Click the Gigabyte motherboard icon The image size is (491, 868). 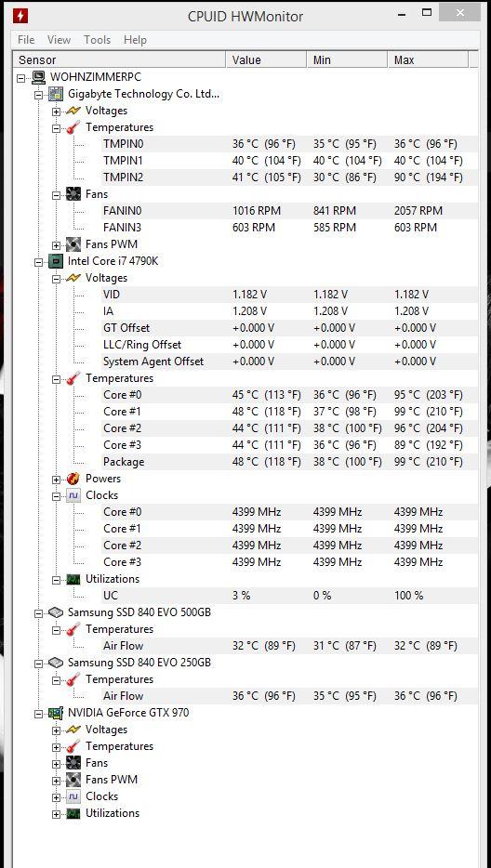[56, 94]
